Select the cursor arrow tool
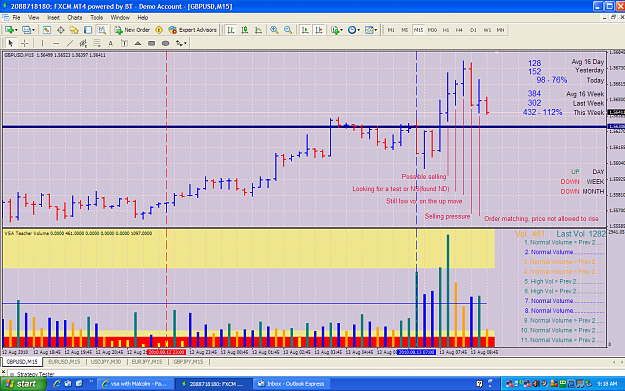625x391 pixels. click(x=11, y=43)
